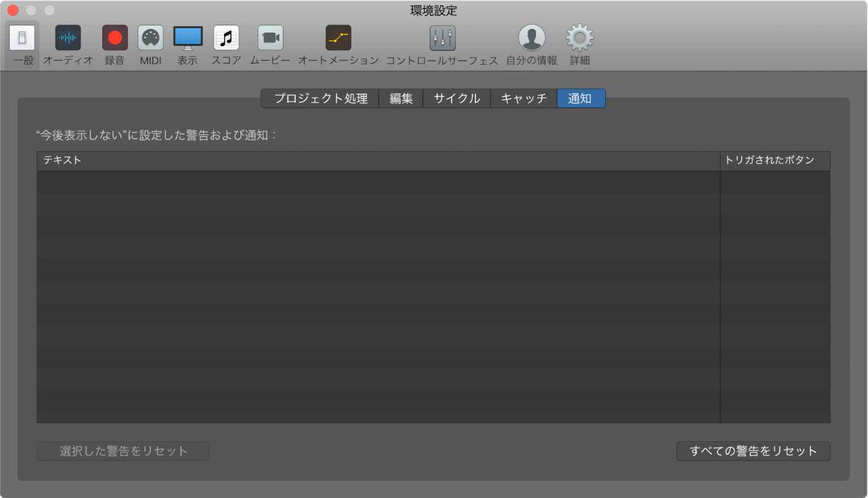
Task: Click the MIDI preferences icon
Action: (150, 45)
